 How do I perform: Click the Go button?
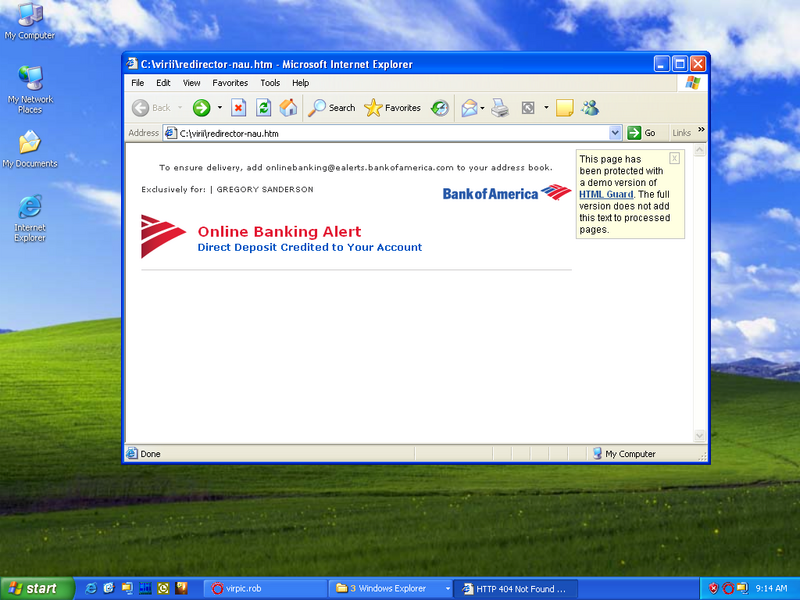tap(642, 133)
